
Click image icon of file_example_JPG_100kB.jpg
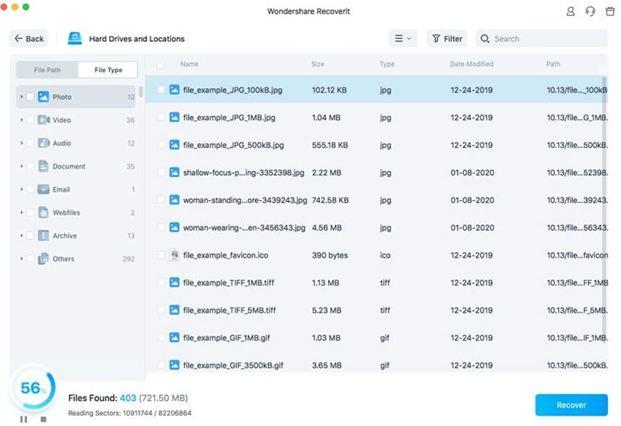pyautogui.click(x=174, y=89)
